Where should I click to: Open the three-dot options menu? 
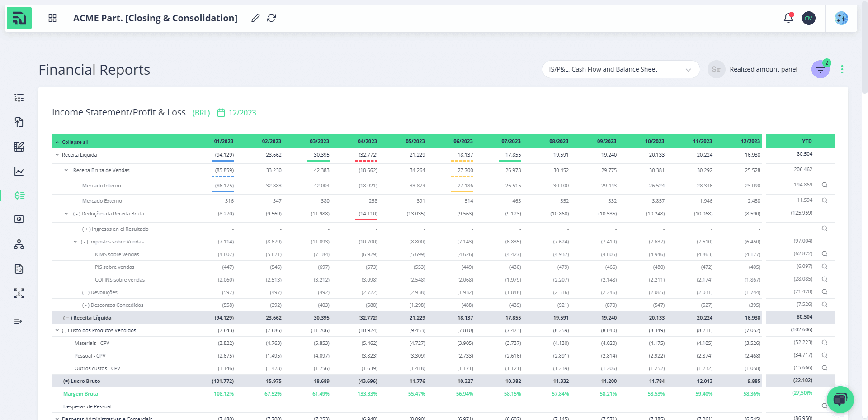(842, 69)
